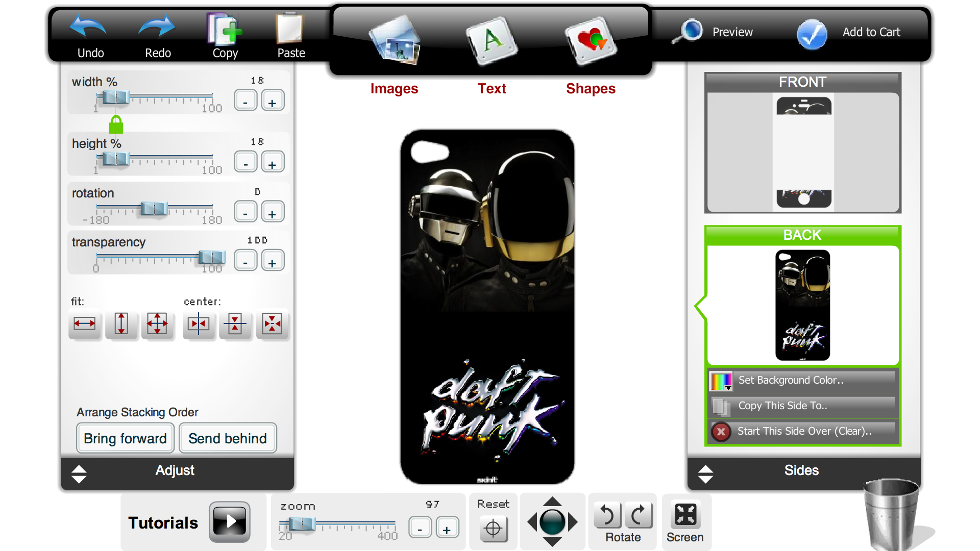Increase width percent with plus

(273, 101)
